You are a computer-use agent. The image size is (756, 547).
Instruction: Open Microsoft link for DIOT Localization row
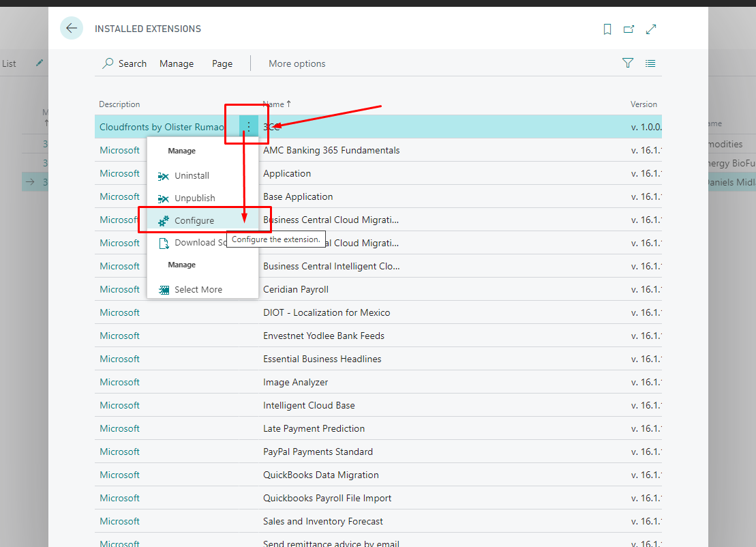coord(119,312)
